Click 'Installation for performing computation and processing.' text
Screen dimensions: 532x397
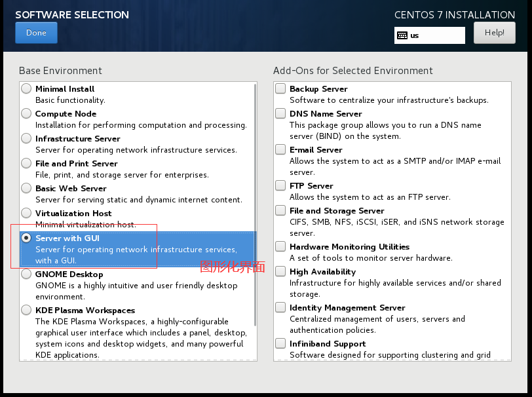pyautogui.click(x=141, y=125)
